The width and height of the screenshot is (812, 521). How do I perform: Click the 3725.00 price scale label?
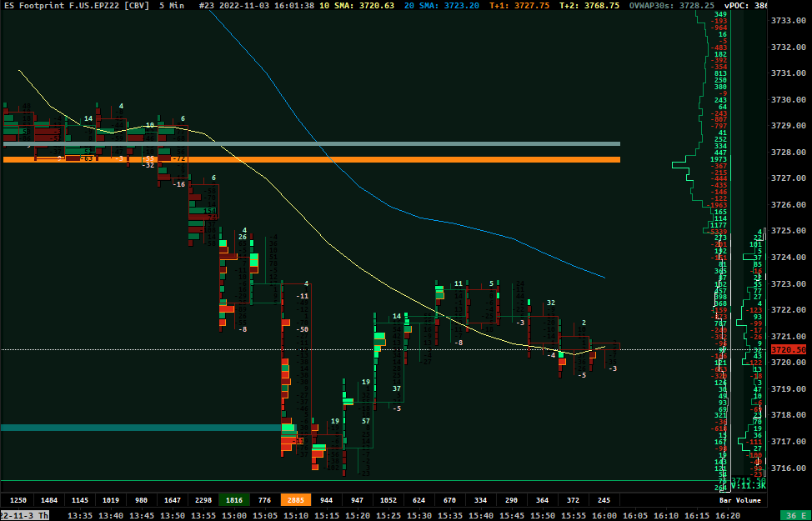788,231
